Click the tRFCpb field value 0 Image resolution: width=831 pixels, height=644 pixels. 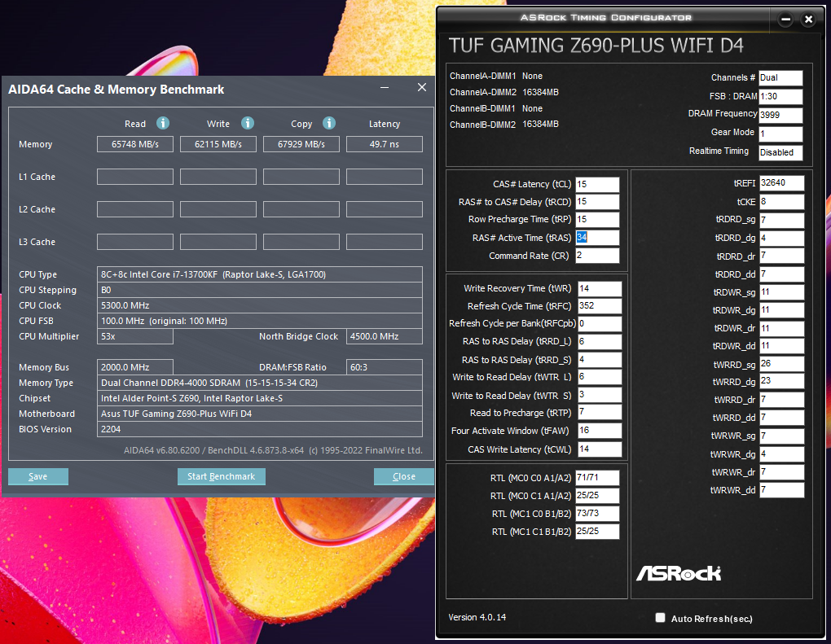point(600,323)
